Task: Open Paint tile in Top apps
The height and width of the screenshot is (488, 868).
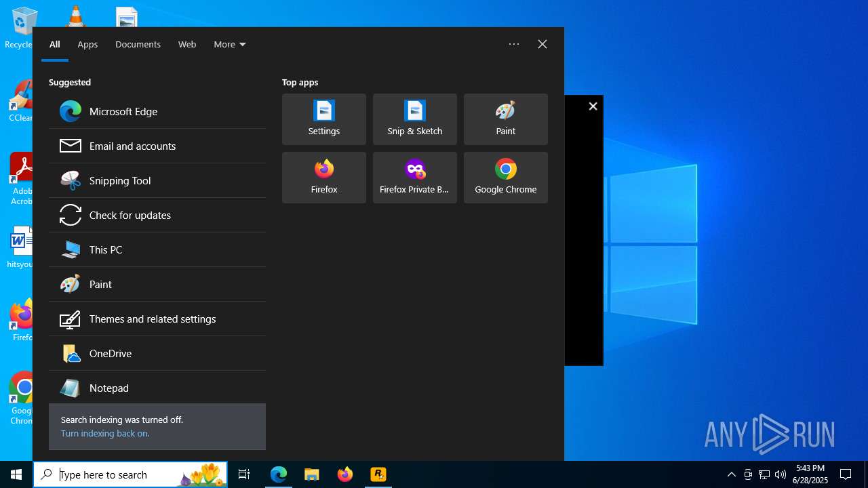Action: (x=506, y=119)
